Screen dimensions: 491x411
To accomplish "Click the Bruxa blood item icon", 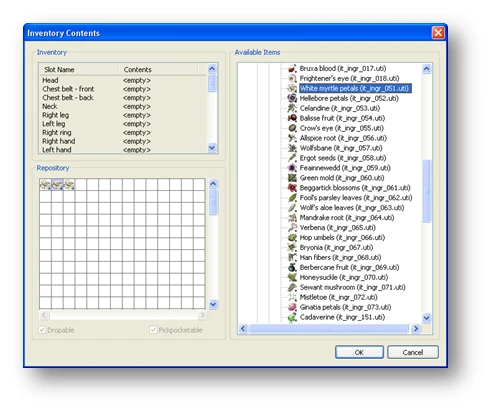I will (x=292, y=69).
